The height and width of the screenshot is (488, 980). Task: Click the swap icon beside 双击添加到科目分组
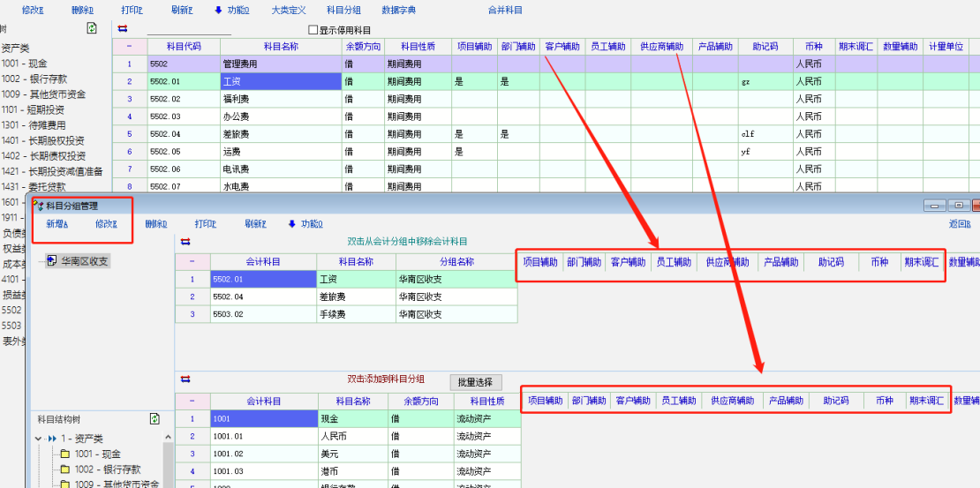[185, 379]
